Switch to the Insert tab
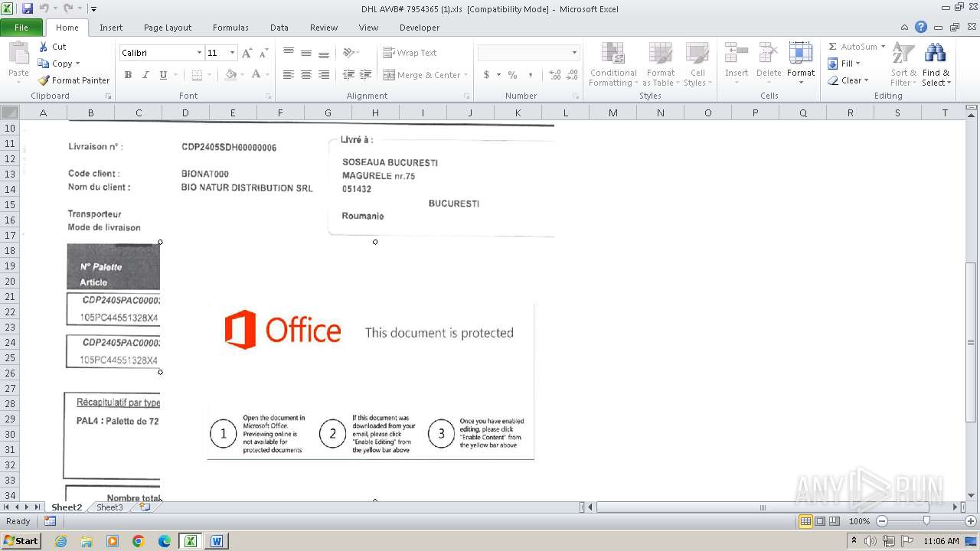 tap(111, 28)
